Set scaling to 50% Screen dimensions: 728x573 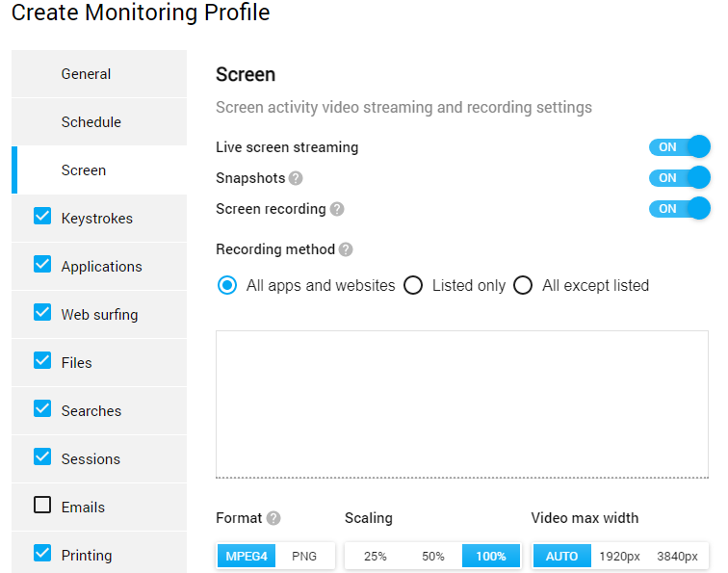433,556
